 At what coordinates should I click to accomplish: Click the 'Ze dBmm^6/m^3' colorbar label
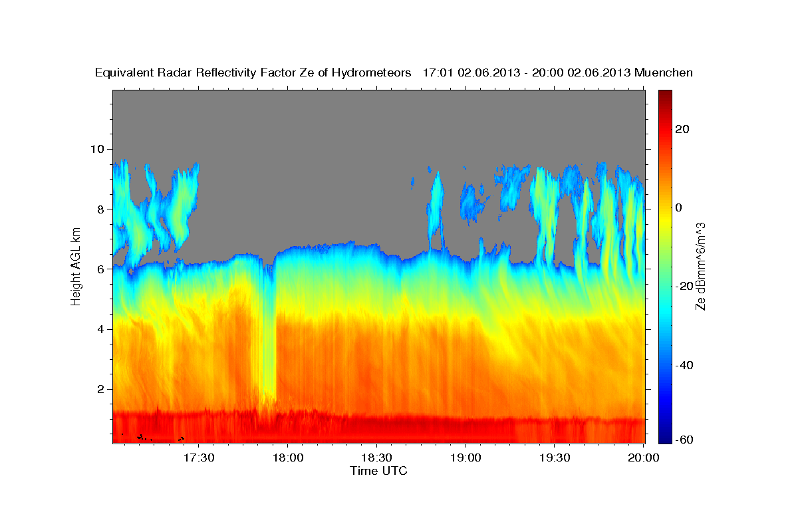click(x=700, y=266)
